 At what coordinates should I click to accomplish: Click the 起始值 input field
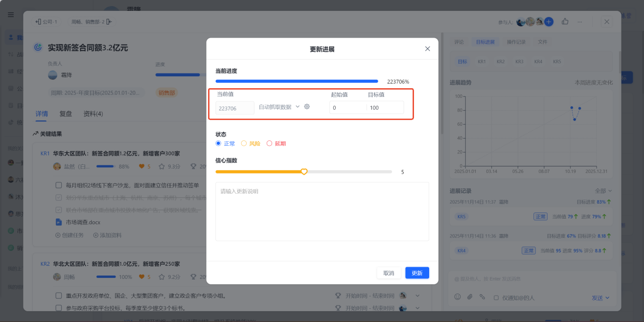[x=347, y=108]
